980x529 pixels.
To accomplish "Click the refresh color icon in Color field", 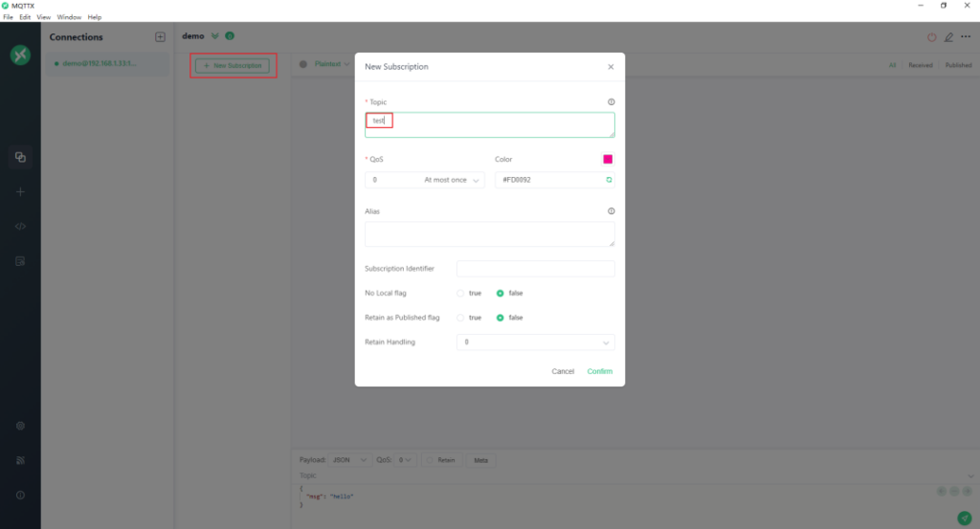I will tap(609, 180).
